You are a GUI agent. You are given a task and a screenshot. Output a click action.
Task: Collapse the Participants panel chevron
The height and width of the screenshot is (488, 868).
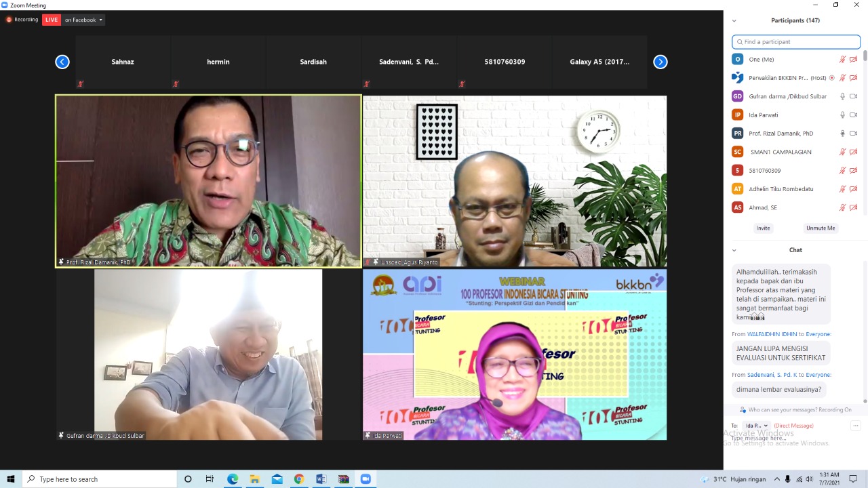(734, 21)
